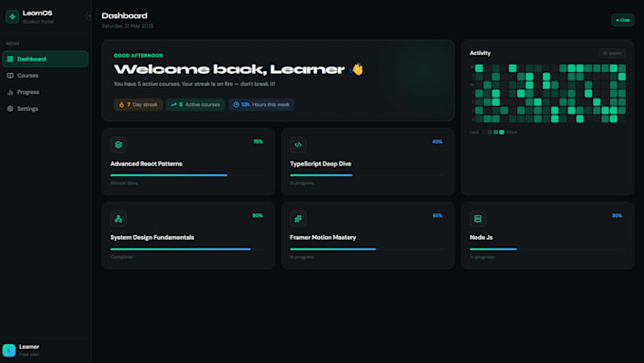644x363 pixels.
Task: Click the Framer Motion Mastery course icon
Action: 298,219
